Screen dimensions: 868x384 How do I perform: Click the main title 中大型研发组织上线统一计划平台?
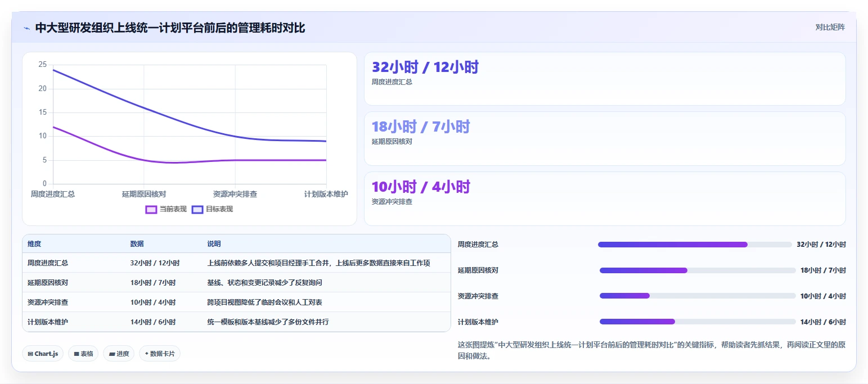(x=170, y=28)
